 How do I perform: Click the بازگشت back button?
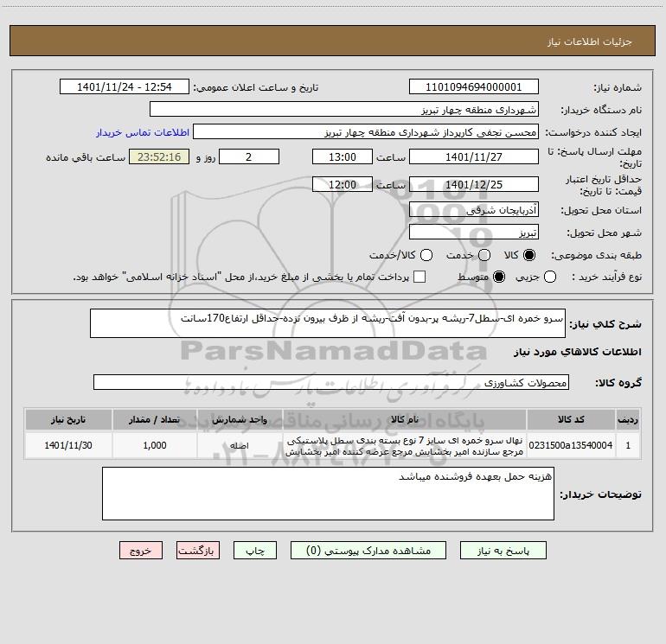point(198,551)
